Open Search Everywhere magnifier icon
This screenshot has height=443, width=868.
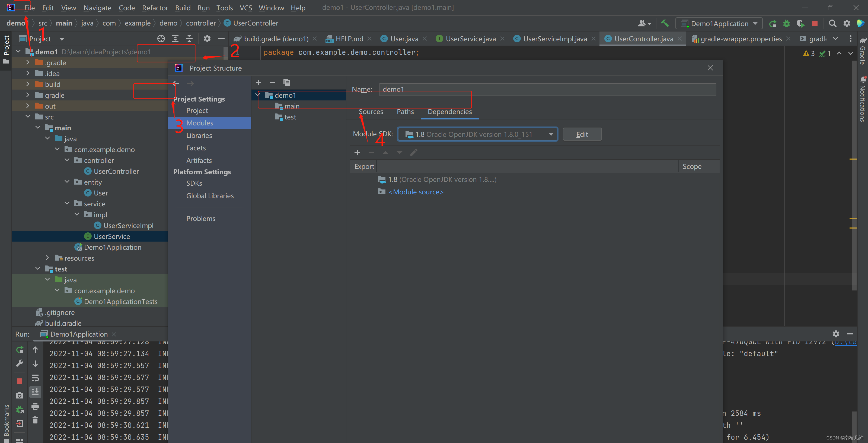click(x=832, y=23)
